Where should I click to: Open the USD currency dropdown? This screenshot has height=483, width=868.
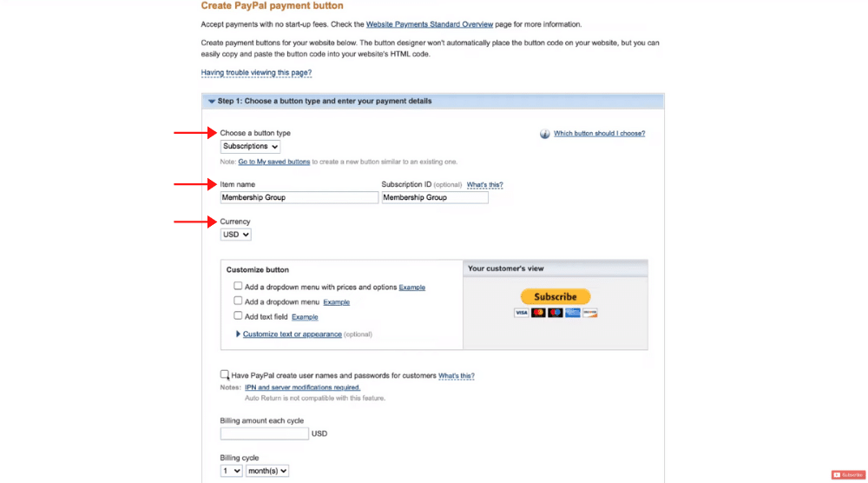click(236, 235)
